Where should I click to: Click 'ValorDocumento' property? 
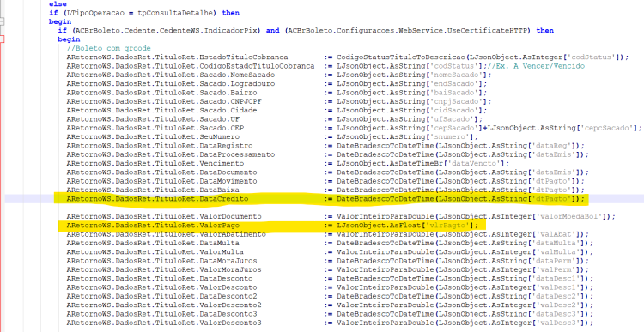[230, 216]
